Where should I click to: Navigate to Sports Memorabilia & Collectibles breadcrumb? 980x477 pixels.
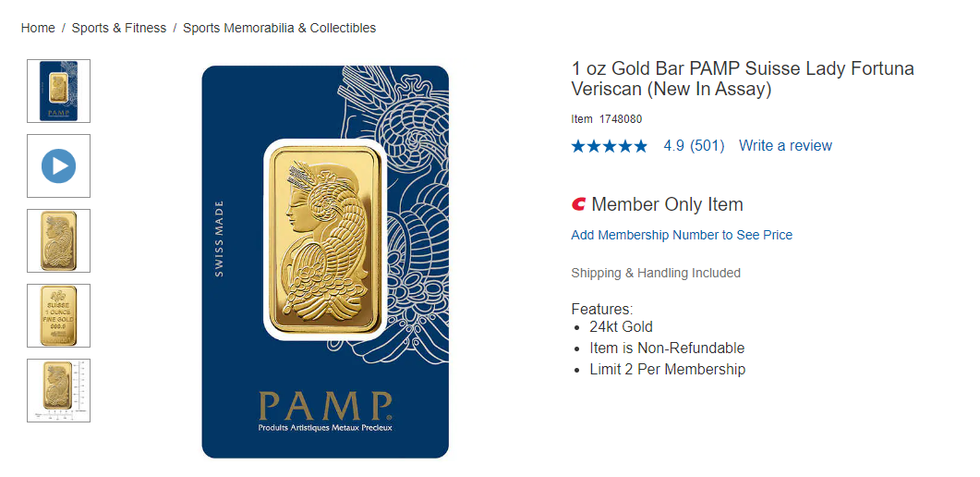(279, 28)
